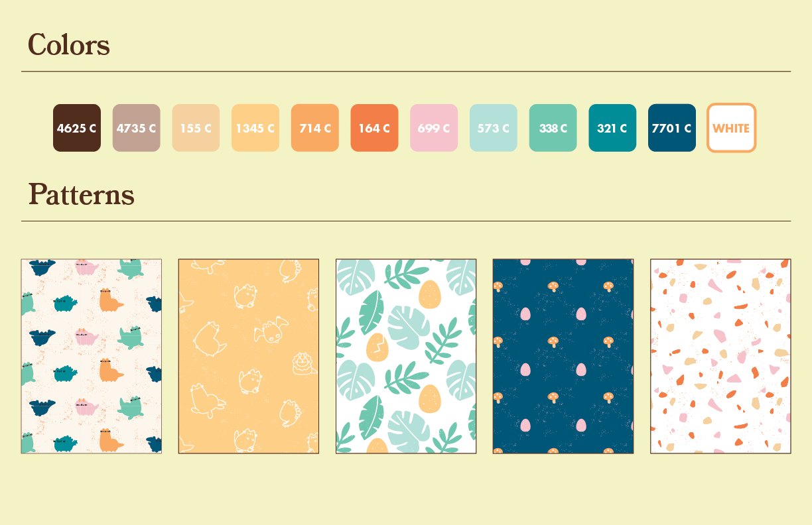Select the tropical leaves and eggs pattern
The image size is (812, 525).
coord(406,356)
